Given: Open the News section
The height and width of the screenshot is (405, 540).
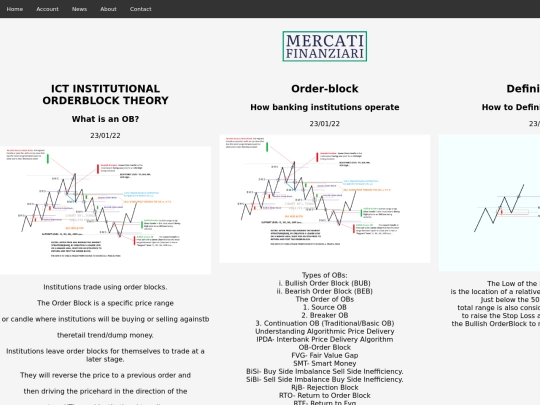Looking at the screenshot, I should (79, 9).
